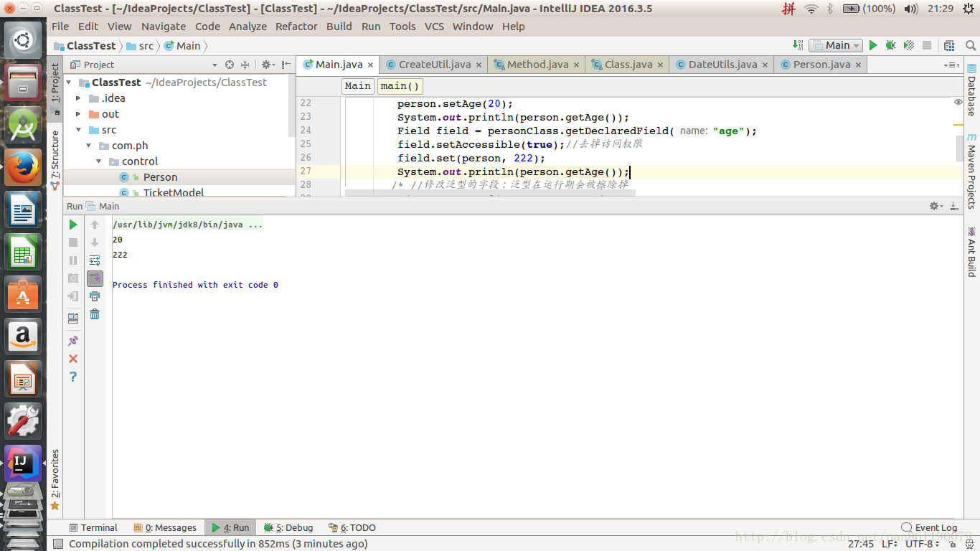This screenshot has height=551, width=980.
Task: Start debugging with toolbar bug icon
Action: pos(890,45)
